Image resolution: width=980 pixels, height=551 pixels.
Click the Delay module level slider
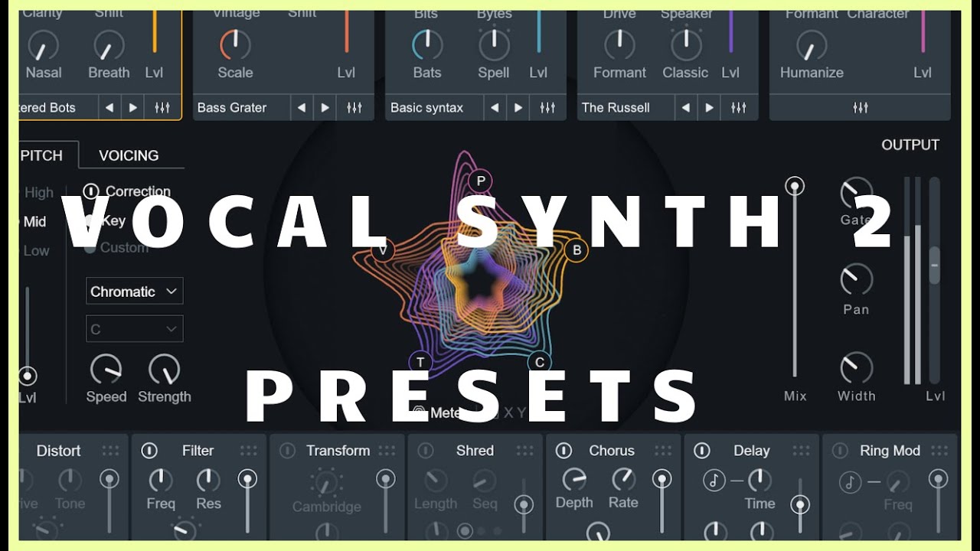point(800,505)
